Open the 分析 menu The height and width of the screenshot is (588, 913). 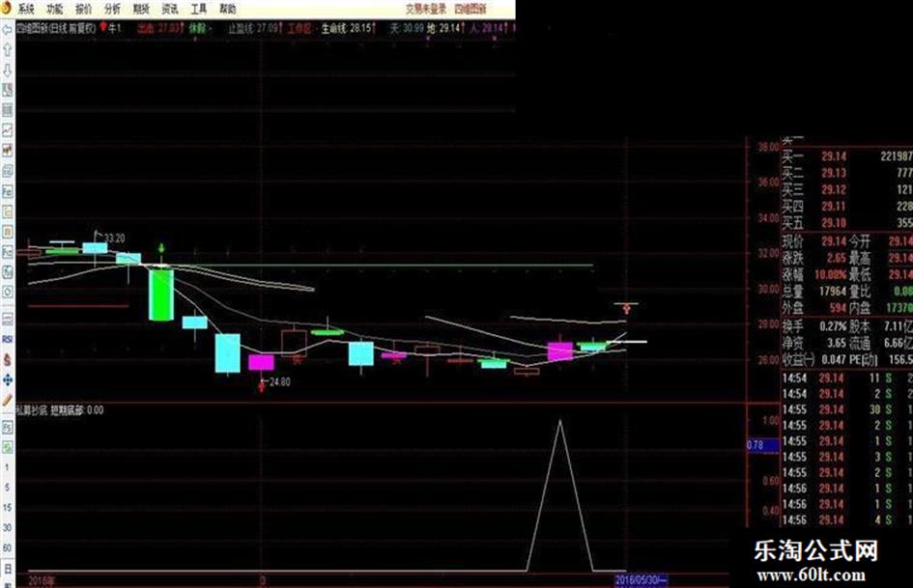click(112, 9)
